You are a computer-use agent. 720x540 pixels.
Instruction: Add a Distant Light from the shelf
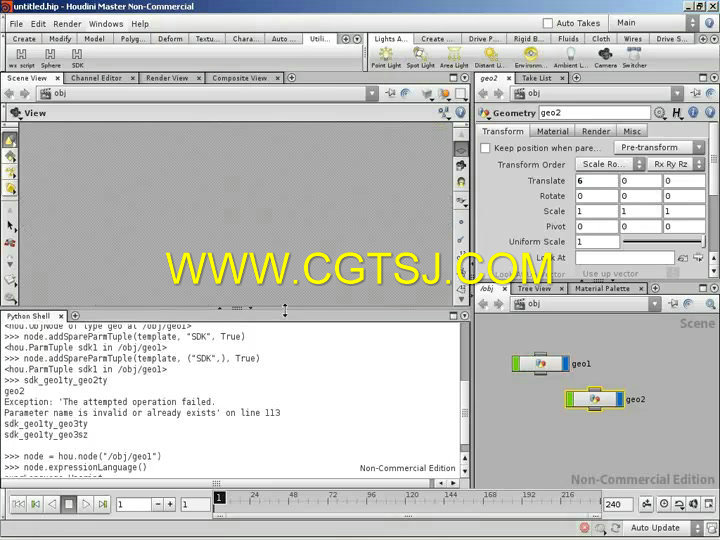coord(489,58)
